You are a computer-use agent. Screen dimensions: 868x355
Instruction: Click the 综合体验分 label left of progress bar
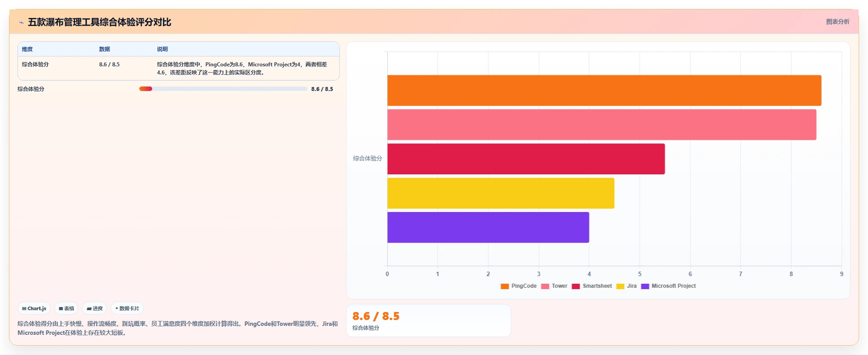pos(31,89)
